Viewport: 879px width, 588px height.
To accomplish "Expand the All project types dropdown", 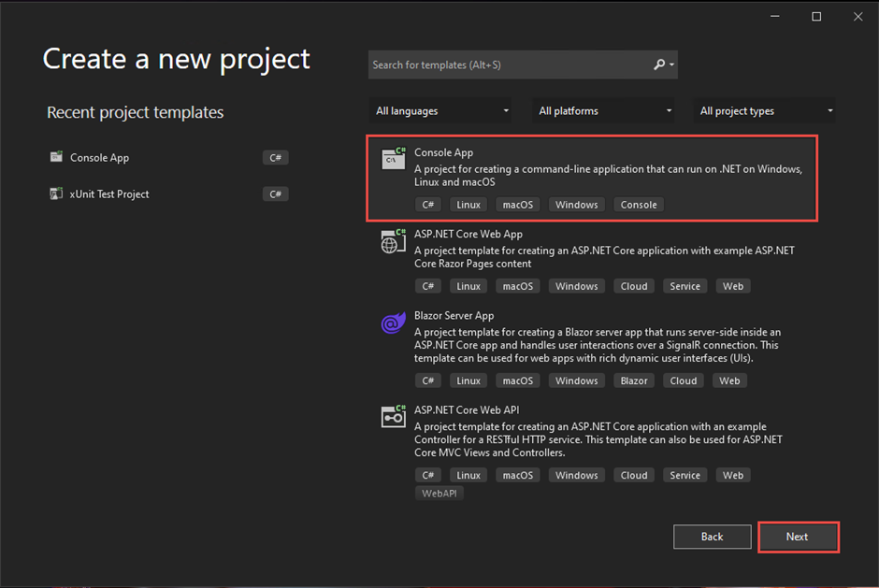I will click(766, 111).
